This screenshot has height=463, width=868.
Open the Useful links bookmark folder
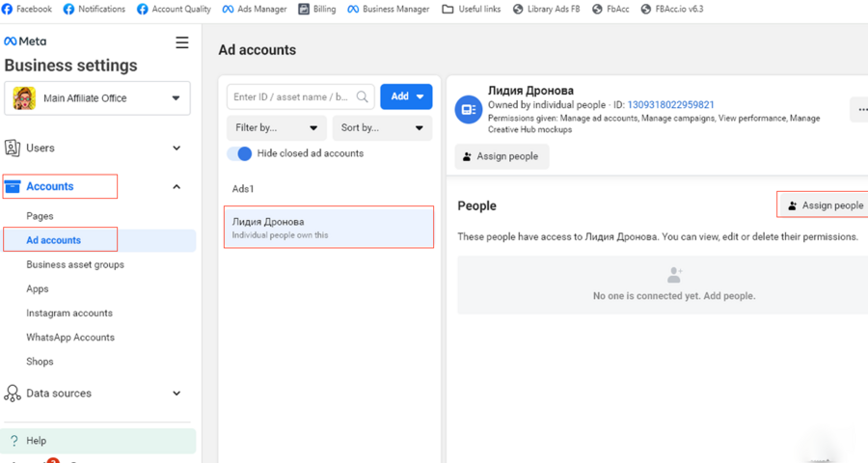point(472,9)
